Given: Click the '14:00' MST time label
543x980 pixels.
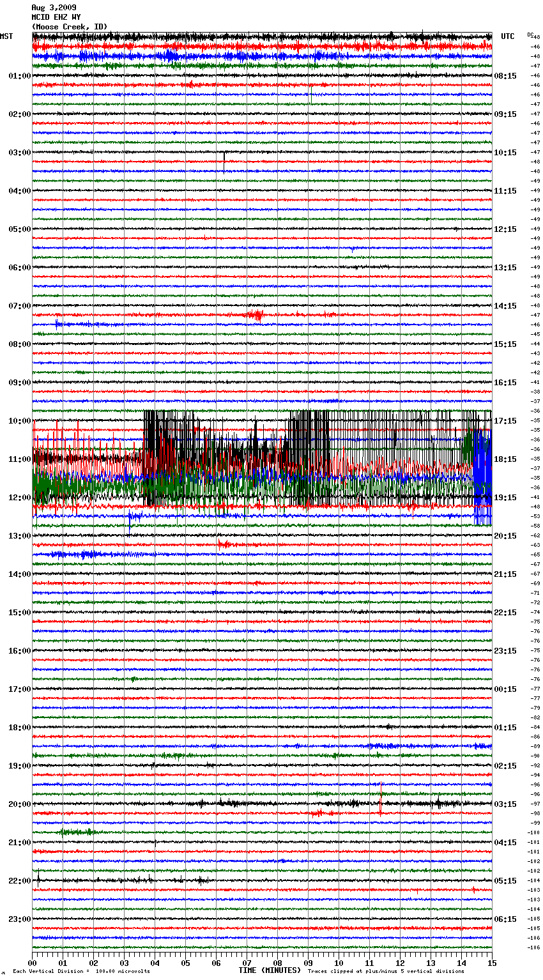Looking at the screenshot, I should click(20, 574).
